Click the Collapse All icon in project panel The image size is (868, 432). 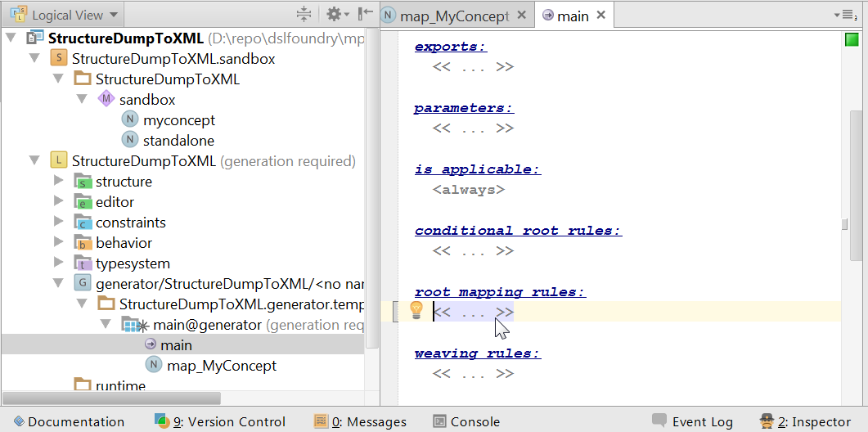tap(304, 15)
